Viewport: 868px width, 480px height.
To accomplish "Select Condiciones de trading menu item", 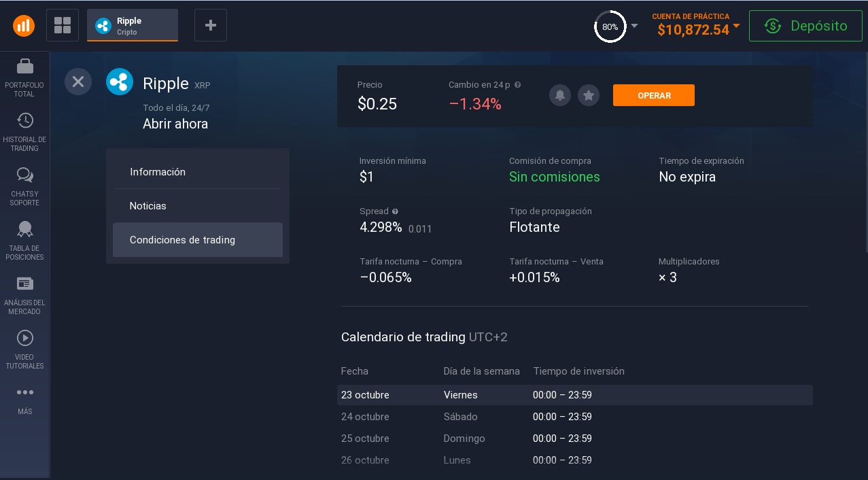I will [198, 240].
